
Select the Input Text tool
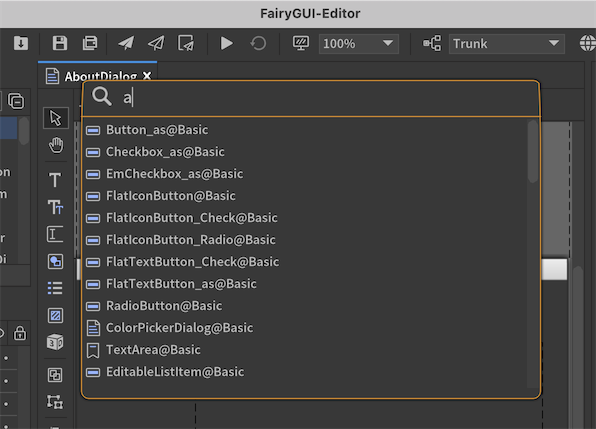coord(55,234)
